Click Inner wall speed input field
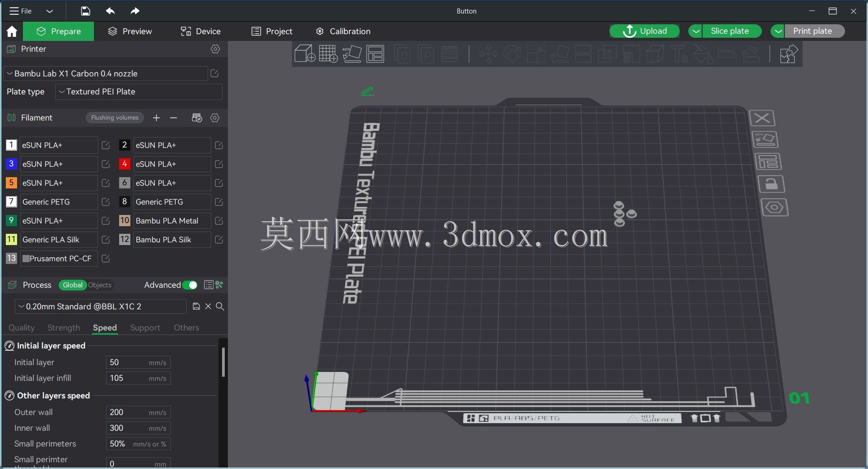This screenshot has height=469, width=868. click(138, 428)
